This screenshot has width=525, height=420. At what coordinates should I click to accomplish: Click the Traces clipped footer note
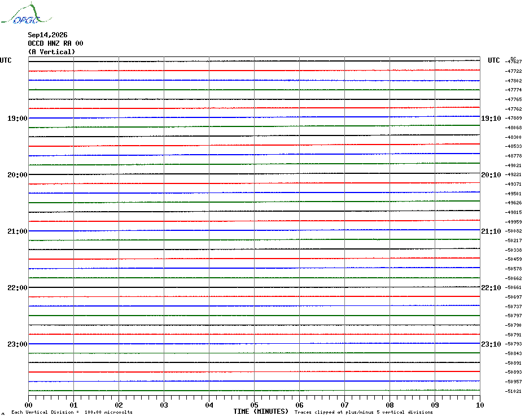tap(364, 412)
